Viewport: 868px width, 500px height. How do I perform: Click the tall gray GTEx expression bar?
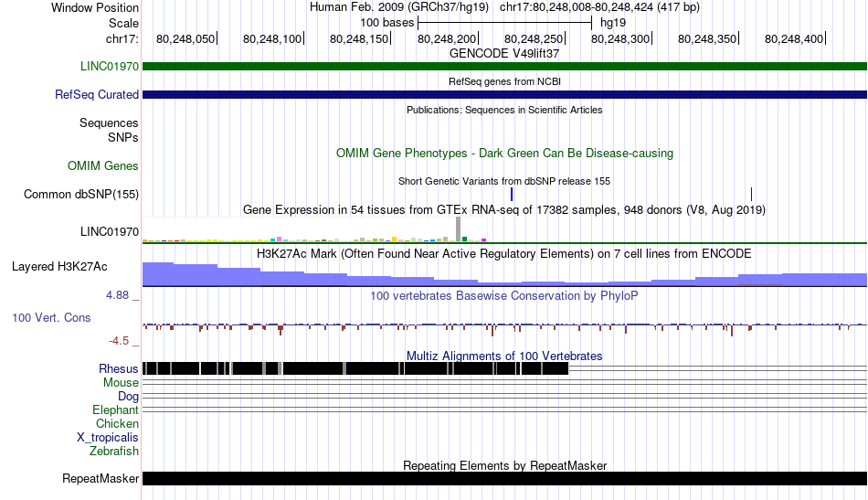tap(459, 229)
